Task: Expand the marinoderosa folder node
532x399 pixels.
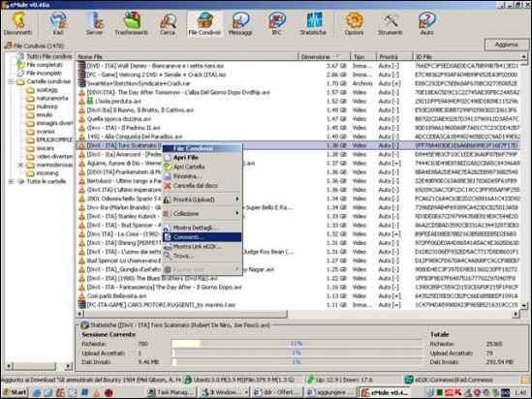Action: click(x=20, y=165)
